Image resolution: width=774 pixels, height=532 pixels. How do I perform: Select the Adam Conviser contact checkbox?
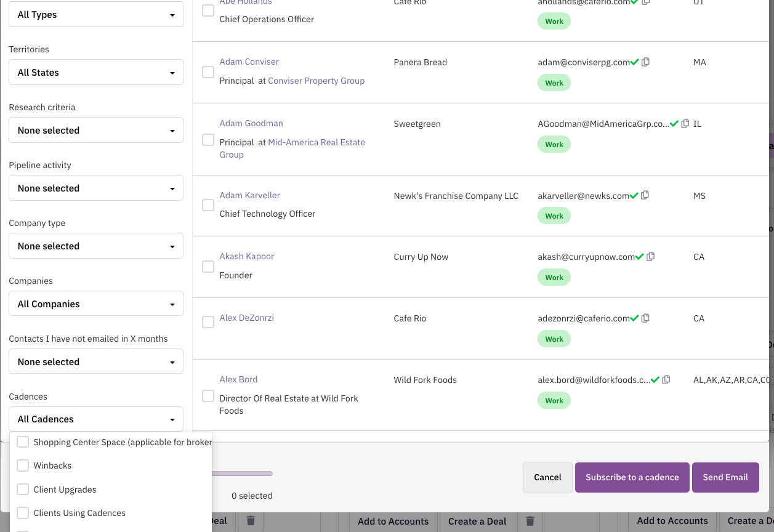[x=208, y=72]
